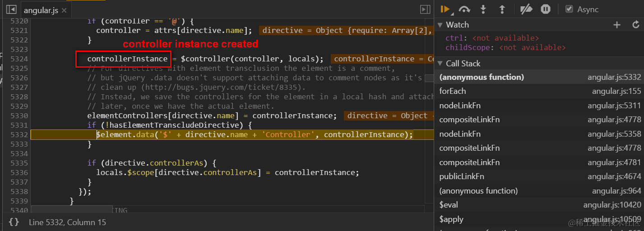Select childScope watch expression
This screenshot has height=231, width=644.
(x=505, y=47)
